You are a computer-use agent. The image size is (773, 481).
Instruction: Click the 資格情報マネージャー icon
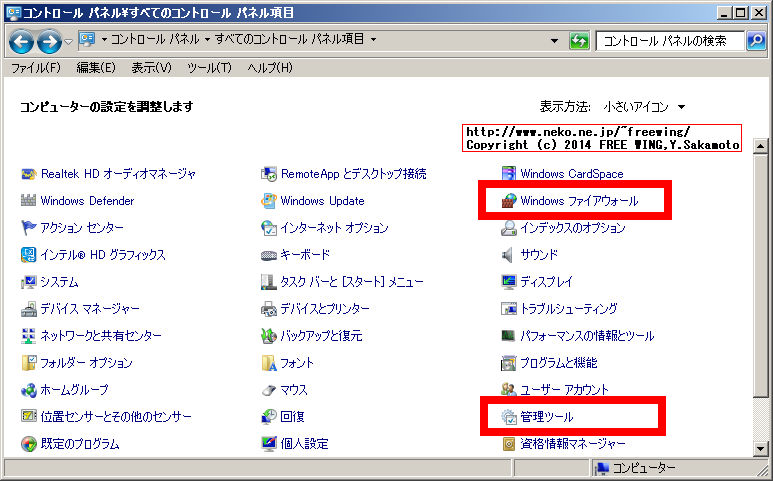[508, 444]
